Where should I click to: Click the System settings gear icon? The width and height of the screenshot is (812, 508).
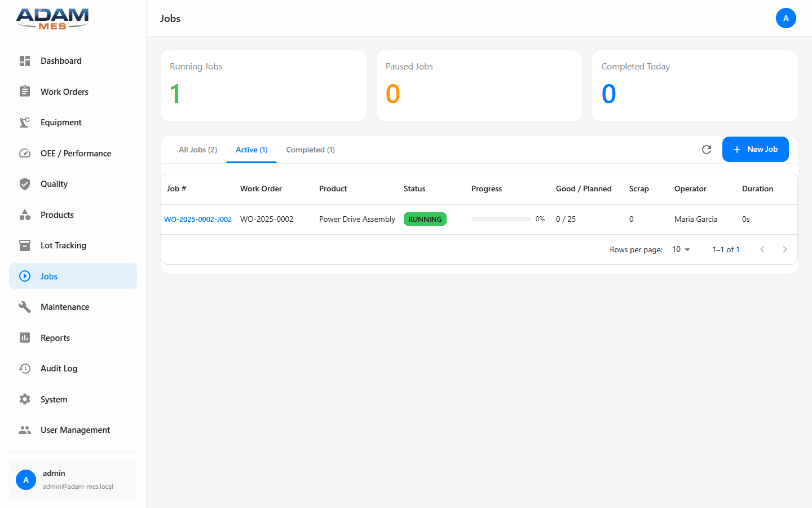[25, 399]
